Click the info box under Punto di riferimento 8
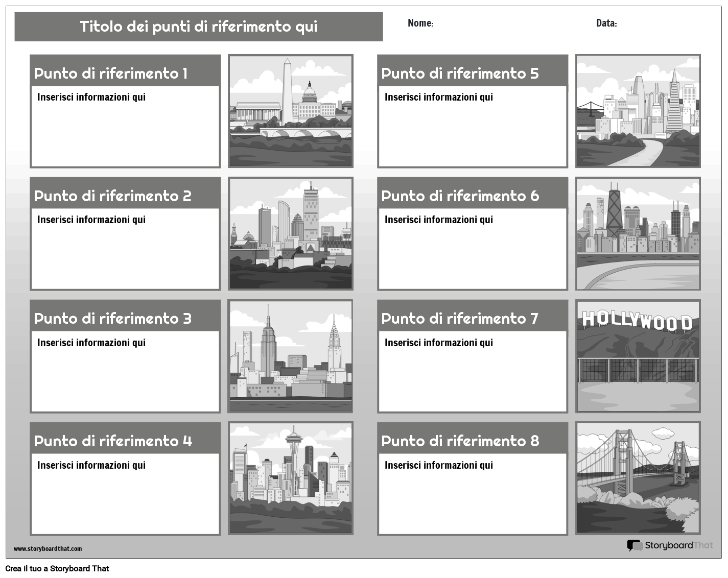The height and width of the screenshot is (578, 728). [473, 494]
